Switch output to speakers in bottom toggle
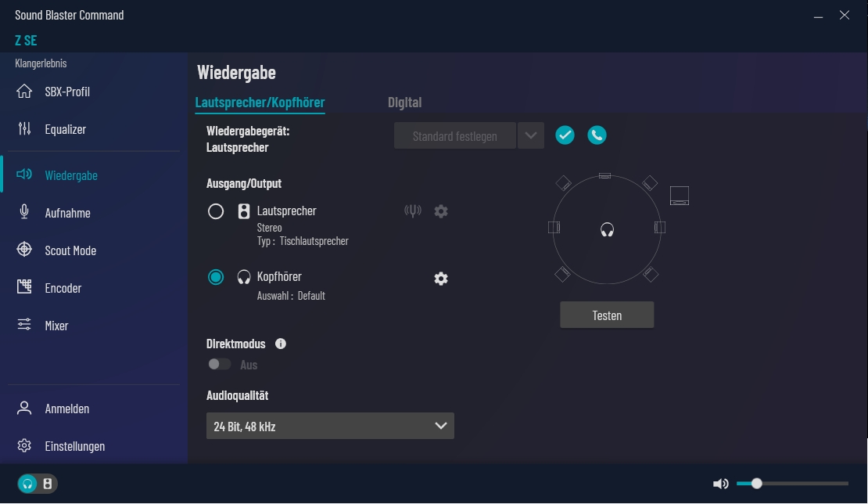This screenshot has width=868, height=504. click(x=48, y=484)
